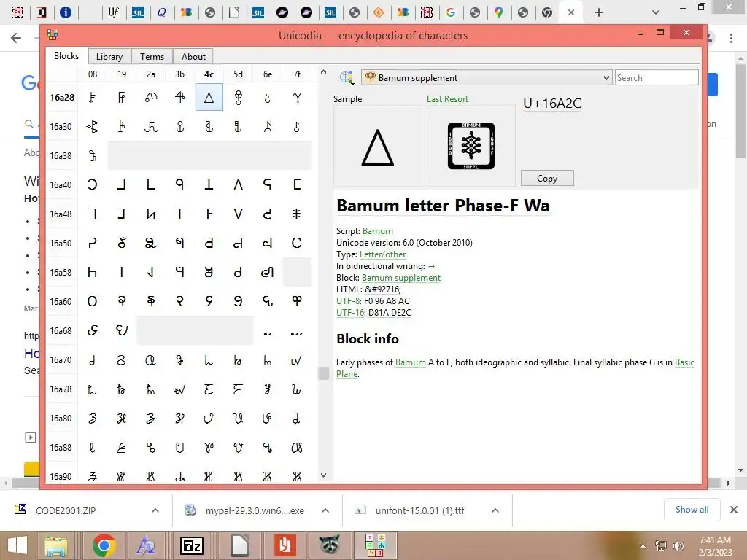Viewport: 747px width, 560px height.
Task: Select the last glyph in row 16a80
Action: [x=296, y=418]
